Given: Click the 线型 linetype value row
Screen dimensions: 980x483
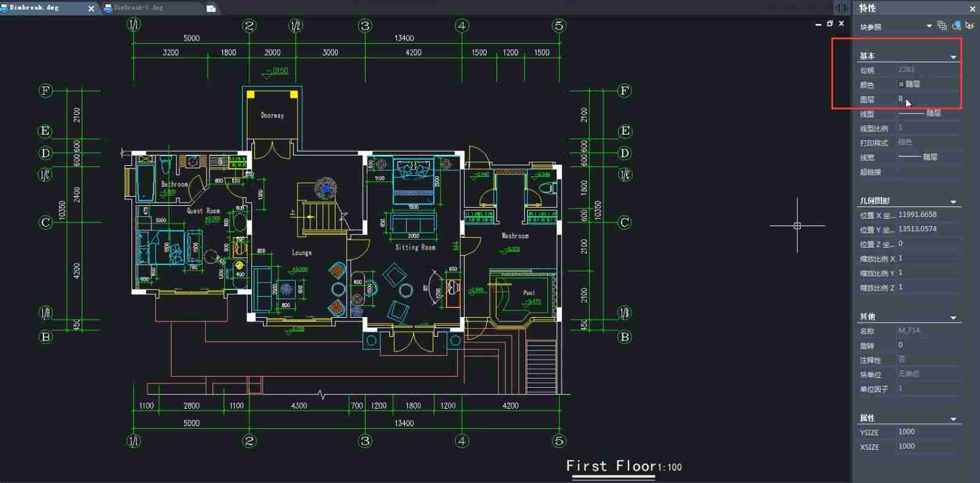Looking at the screenshot, I should coord(928,114).
